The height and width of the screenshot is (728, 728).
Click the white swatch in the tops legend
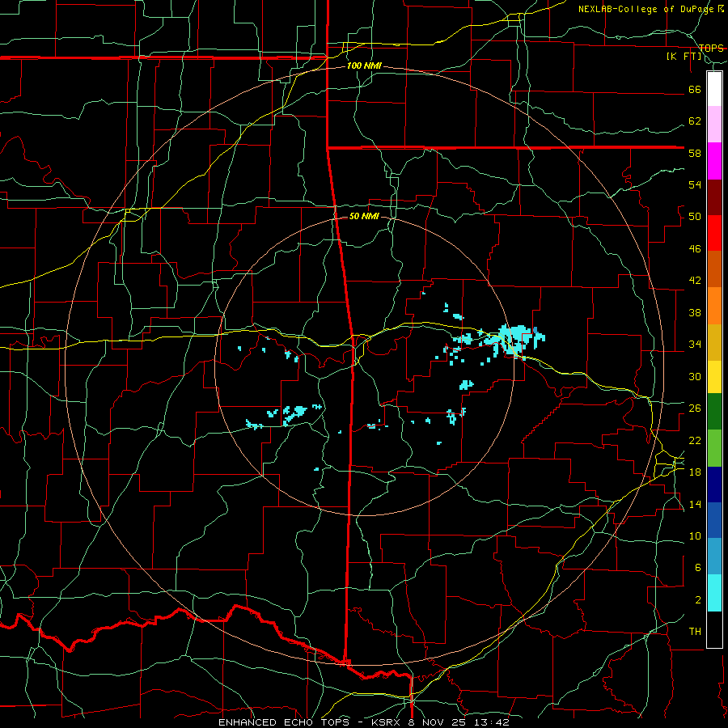click(x=714, y=89)
